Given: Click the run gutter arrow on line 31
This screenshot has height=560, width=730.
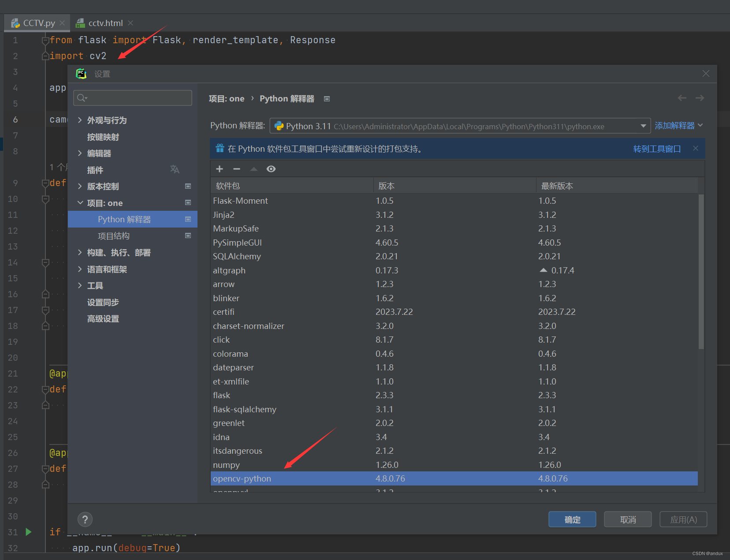Looking at the screenshot, I should click(x=29, y=532).
